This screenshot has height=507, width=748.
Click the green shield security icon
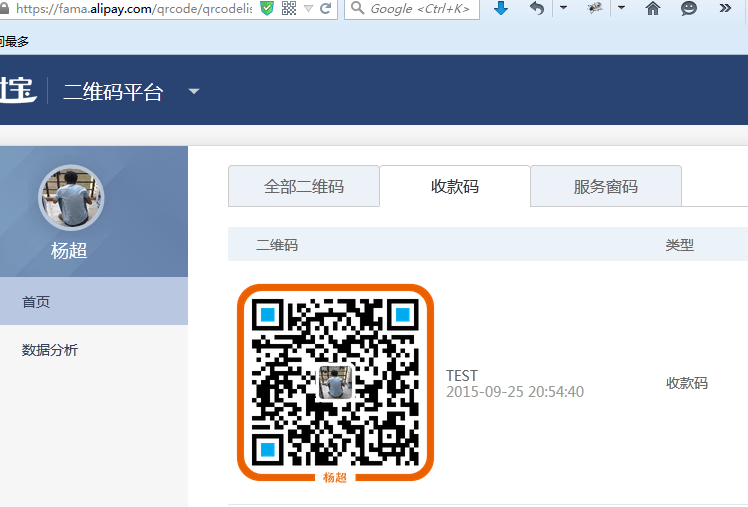tap(267, 8)
